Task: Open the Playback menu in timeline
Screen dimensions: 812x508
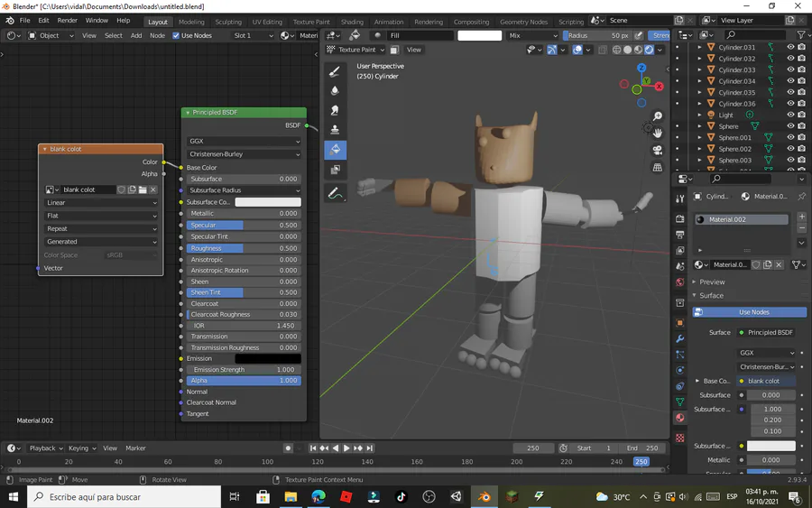Action: 46,448
